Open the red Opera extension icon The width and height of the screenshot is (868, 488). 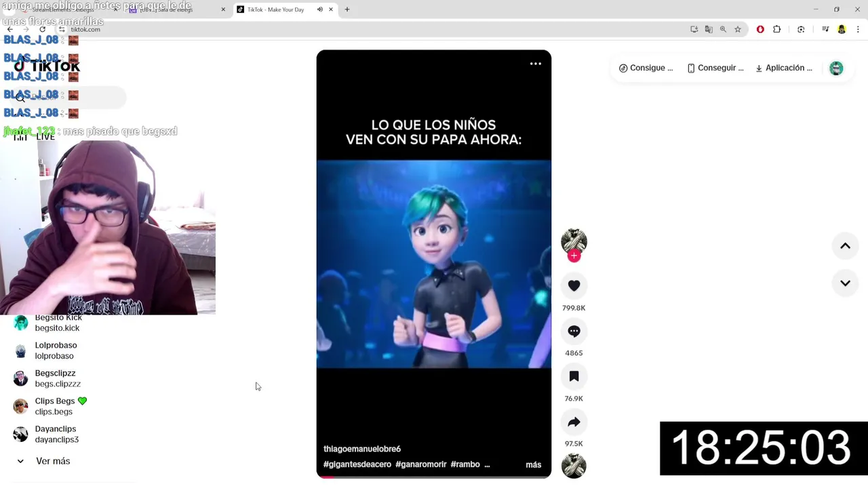(760, 29)
